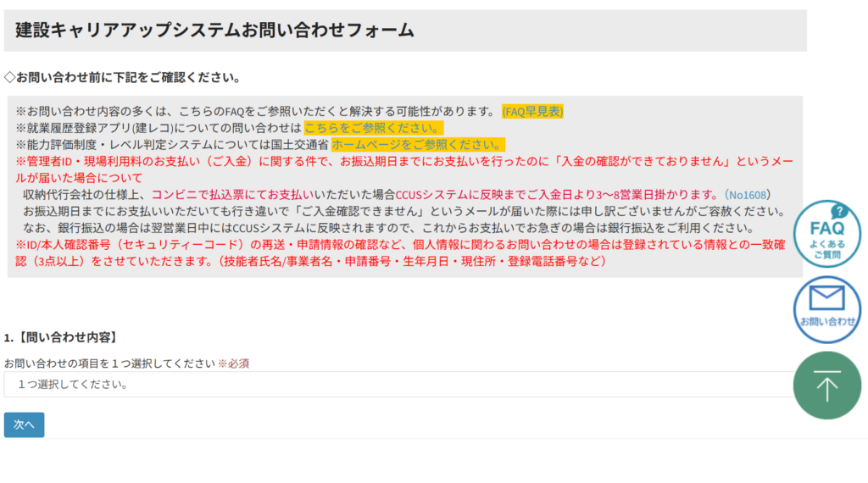This screenshot has width=868, height=483.
Task: Open the FAQ よくあるご質問 floating icon
Action: 826,234
